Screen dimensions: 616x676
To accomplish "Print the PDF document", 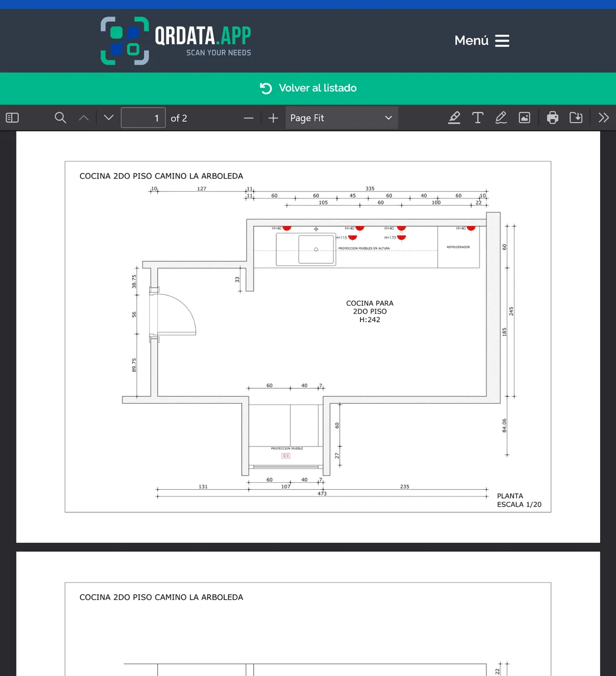I will [x=552, y=118].
